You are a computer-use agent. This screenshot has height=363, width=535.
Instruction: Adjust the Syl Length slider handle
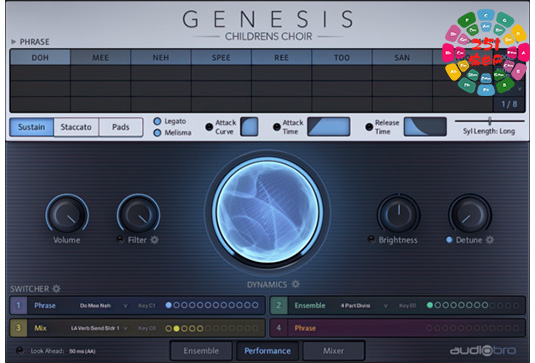[x=490, y=120]
